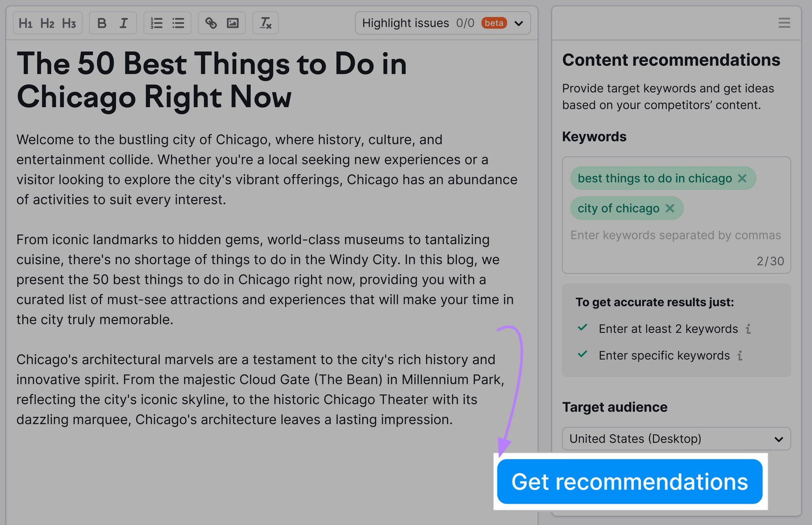The height and width of the screenshot is (525, 812).
Task: Apply Heading 3 style
Action: (x=69, y=23)
